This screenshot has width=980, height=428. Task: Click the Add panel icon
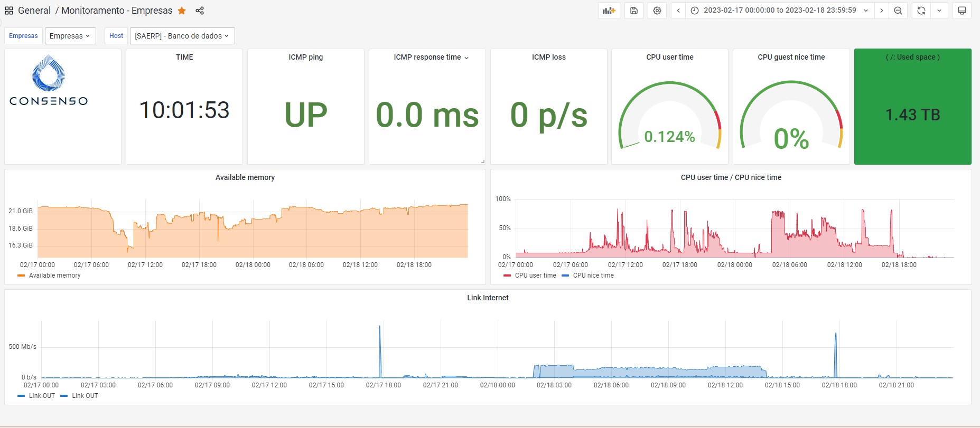(x=609, y=11)
